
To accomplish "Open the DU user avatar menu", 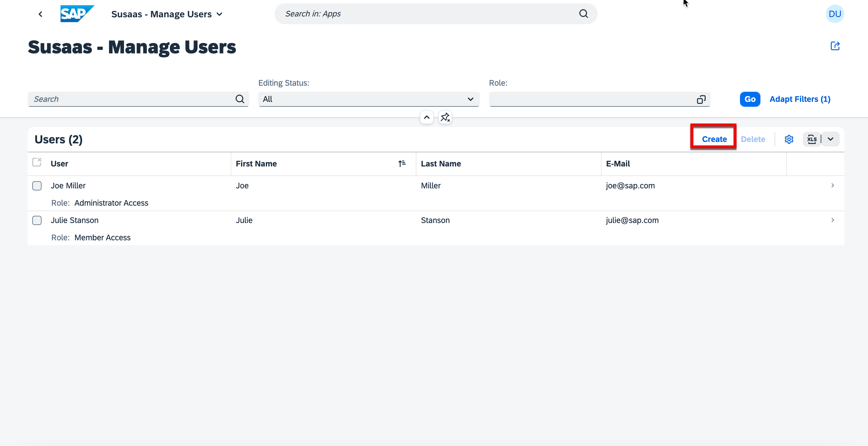I will tap(835, 14).
